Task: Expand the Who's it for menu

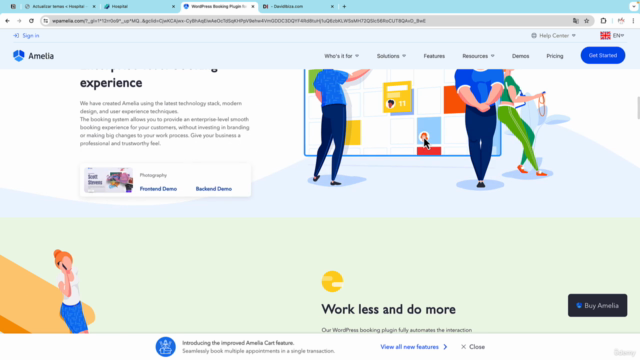Action: pyautogui.click(x=341, y=56)
